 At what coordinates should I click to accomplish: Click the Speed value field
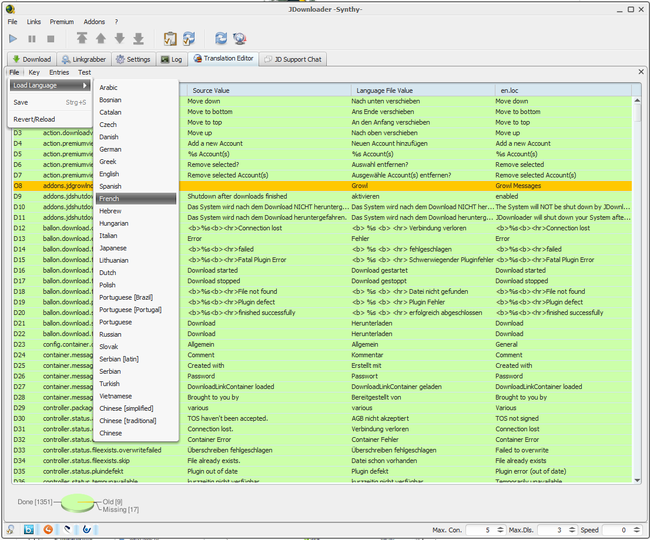pos(617,530)
